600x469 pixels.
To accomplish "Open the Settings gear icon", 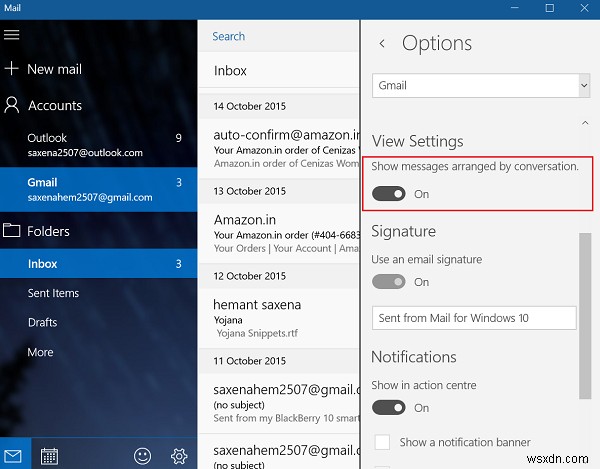I will point(179,456).
